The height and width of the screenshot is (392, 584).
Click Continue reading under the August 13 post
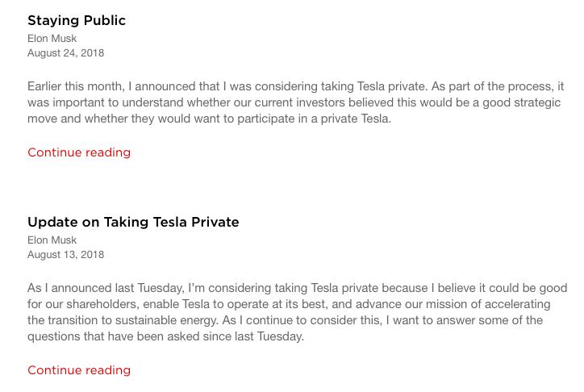[x=79, y=370]
